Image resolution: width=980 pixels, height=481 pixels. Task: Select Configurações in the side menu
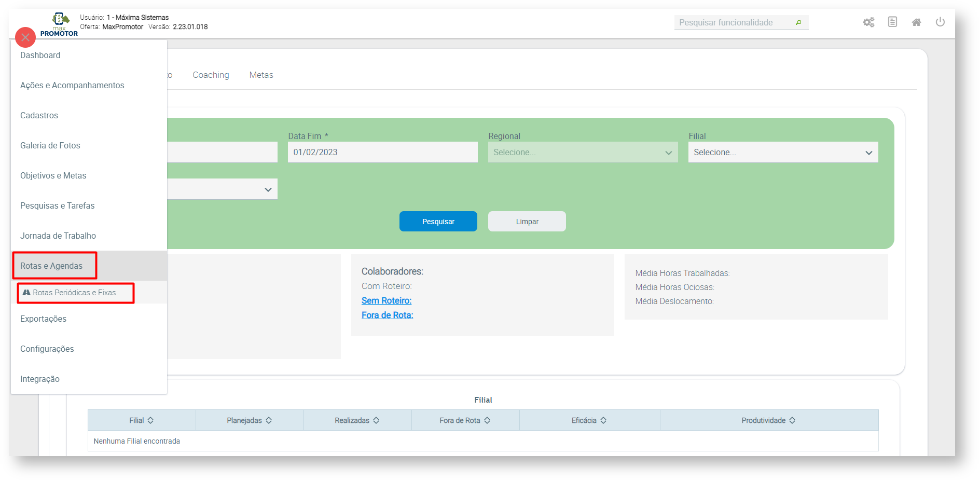(89, 349)
